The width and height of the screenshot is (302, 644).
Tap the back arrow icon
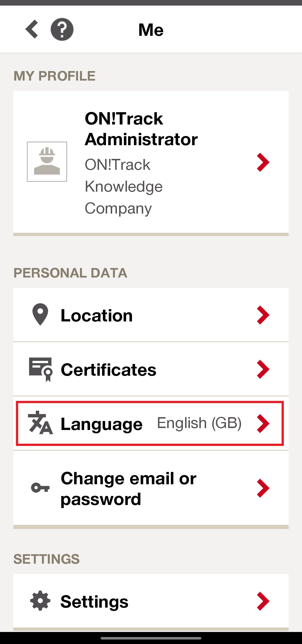32,29
